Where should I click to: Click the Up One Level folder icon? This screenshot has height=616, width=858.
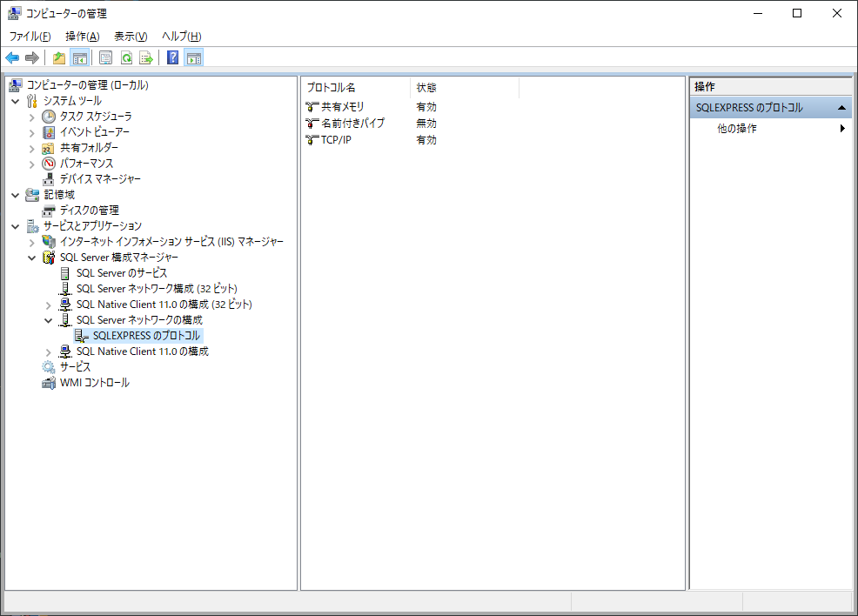tap(59, 57)
